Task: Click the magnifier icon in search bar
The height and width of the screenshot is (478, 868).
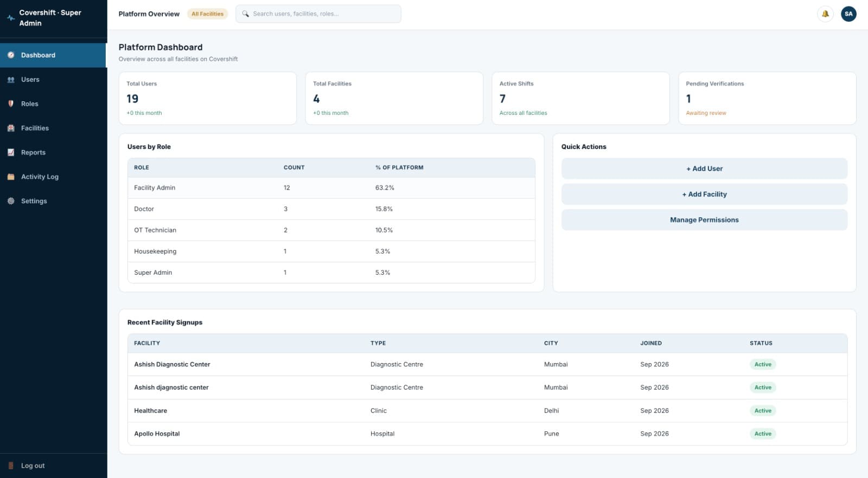Action: (x=245, y=14)
